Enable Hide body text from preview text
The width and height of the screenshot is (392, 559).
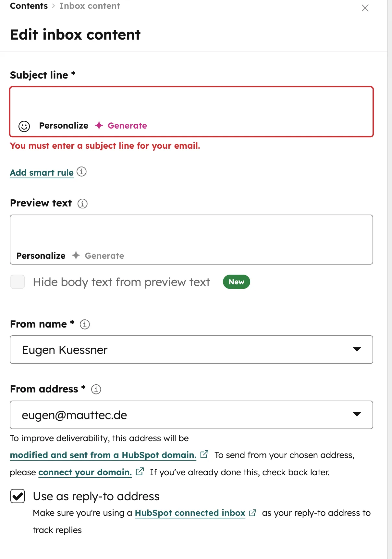(x=17, y=282)
